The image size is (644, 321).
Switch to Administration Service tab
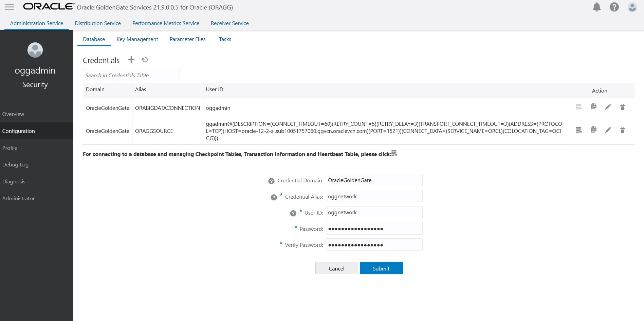(37, 23)
